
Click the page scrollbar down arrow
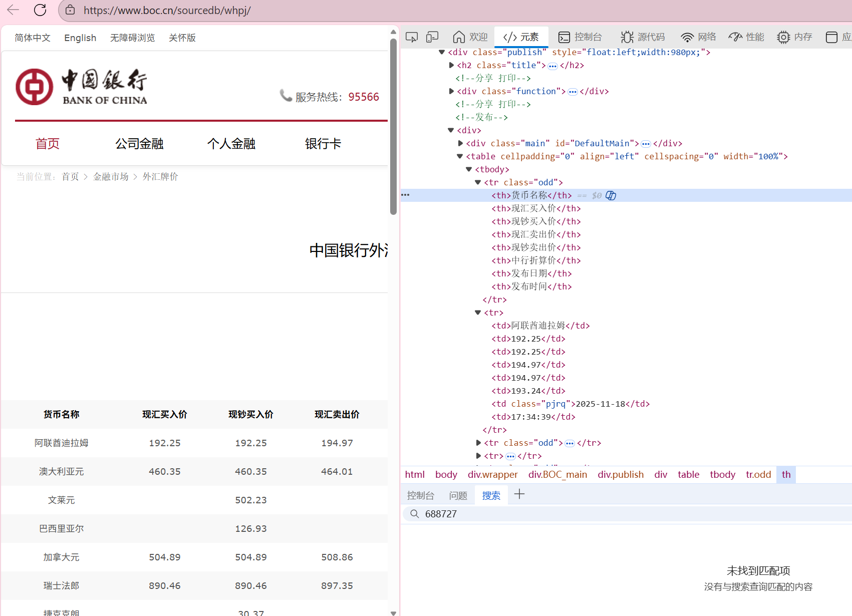(393, 612)
